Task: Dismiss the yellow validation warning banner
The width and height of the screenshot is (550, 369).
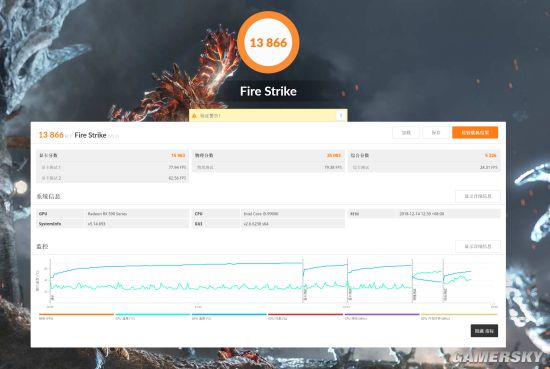Action: [x=341, y=115]
